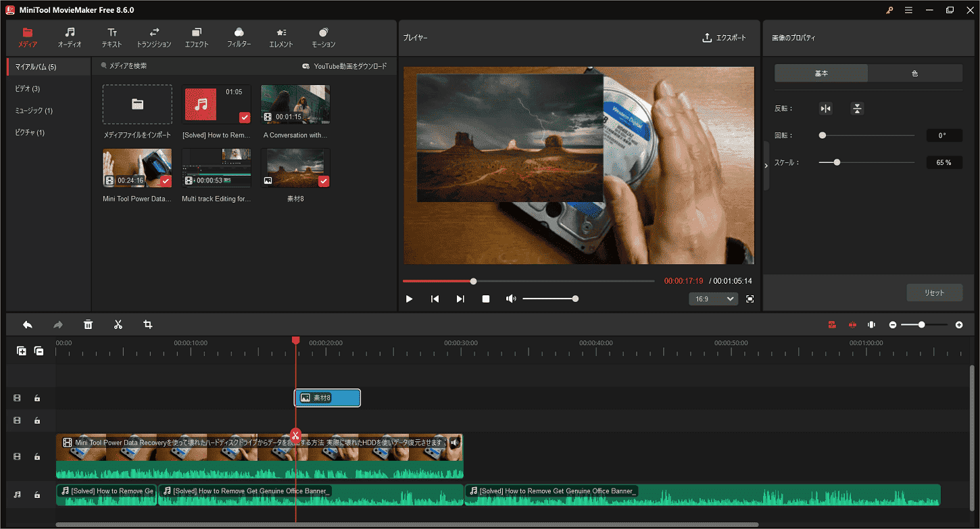Lock the audio track with the padlock toggle

coord(38,494)
